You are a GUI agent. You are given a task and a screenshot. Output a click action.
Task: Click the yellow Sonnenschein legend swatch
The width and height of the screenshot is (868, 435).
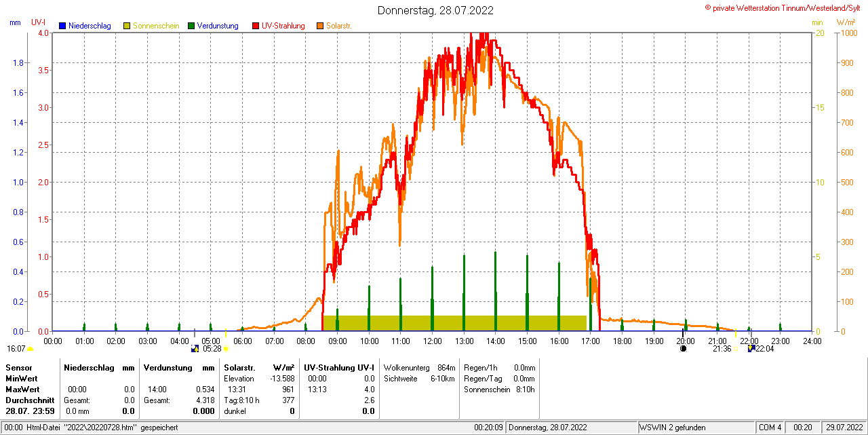pos(127,26)
